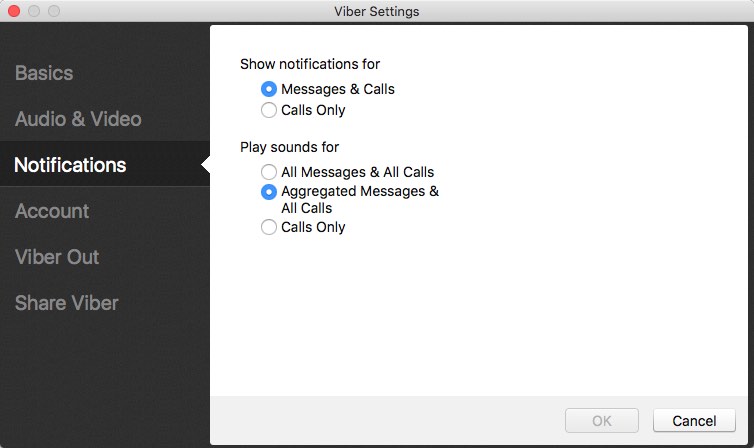The image size is (754, 448).
Task: Select All Messages & All Calls sounds option
Action: pos(269,172)
